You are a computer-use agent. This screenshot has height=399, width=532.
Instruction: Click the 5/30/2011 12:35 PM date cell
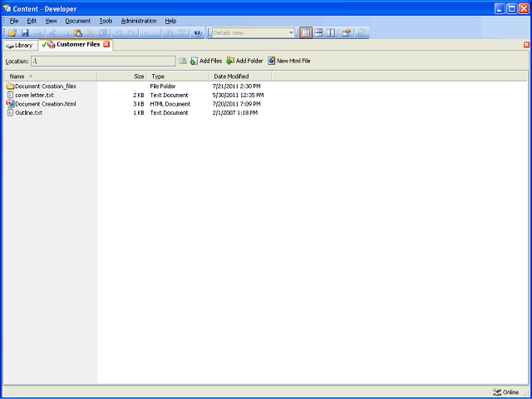click(239, 95)
